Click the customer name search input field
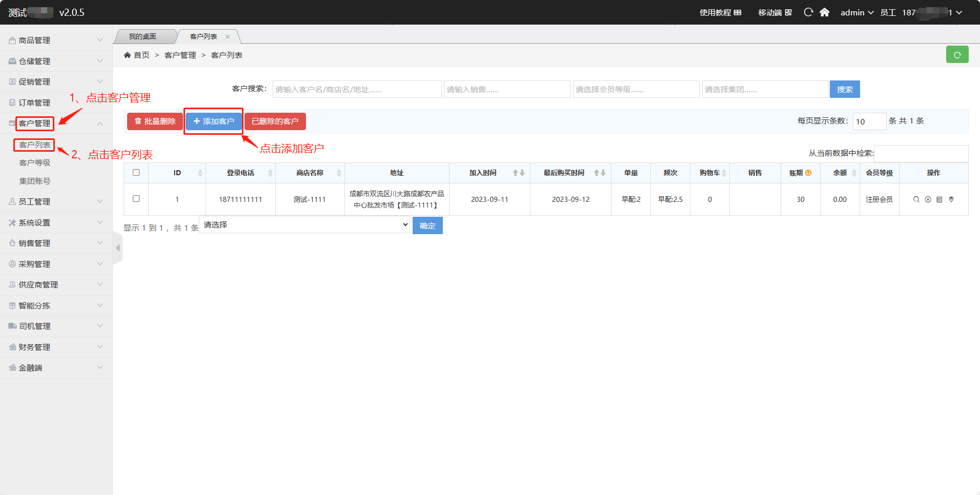This screenshot has height=495, width=980. tap(357, 89)
